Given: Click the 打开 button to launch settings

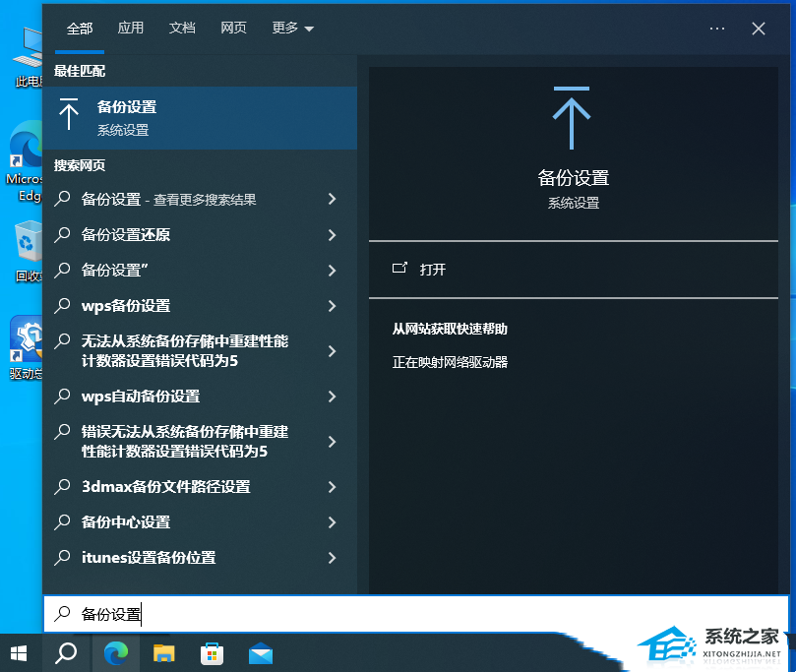Looking at the screenshot, I should [x=430, y=269].
